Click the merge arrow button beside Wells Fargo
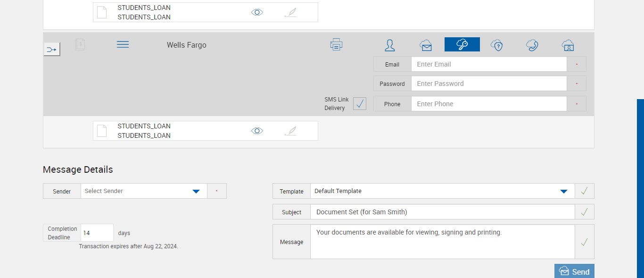The image size is (644, 278). tap(52, 49)
